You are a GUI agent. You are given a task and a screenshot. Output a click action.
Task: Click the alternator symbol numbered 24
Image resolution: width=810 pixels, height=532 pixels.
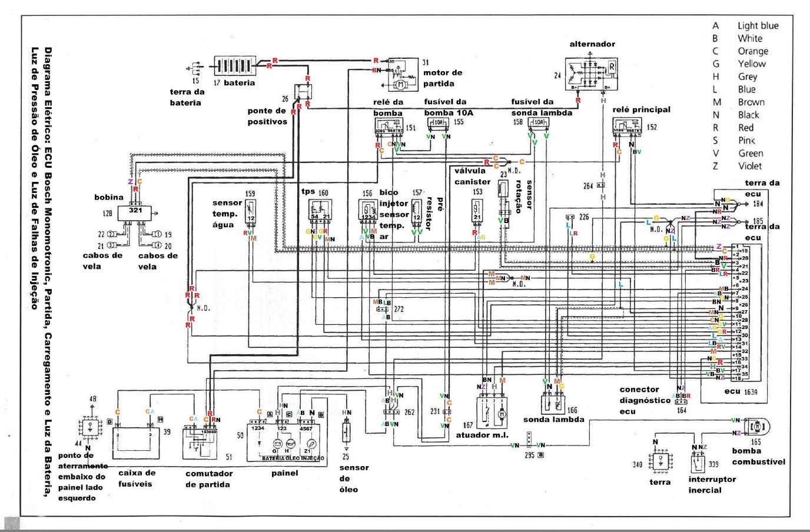pyautogui.click(x=590, y=74)
